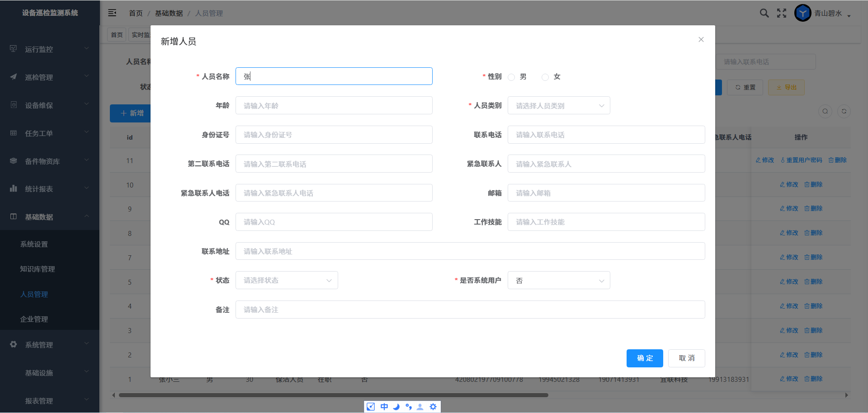Click the user avatar for 青山碧水
This screenshot has width=868, height=413.
click(803, 13)
